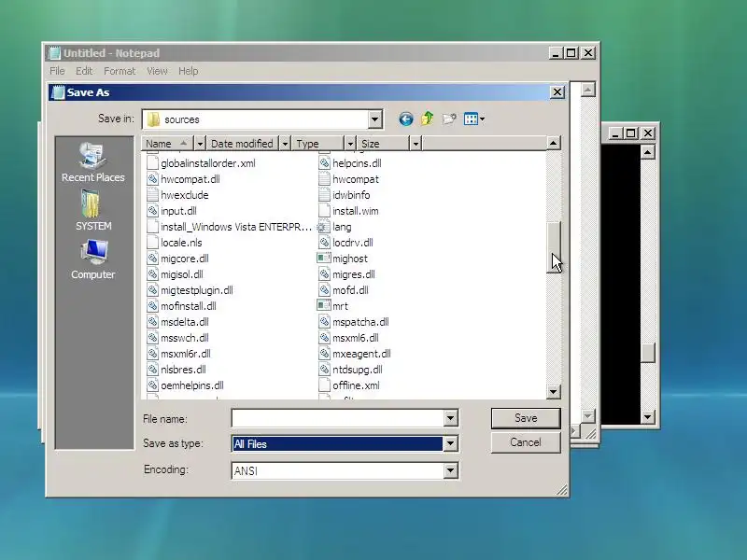Select the mighost application icon
This screenshot has width=747, height=560.
pyautogui.click(x=324, y=259)
